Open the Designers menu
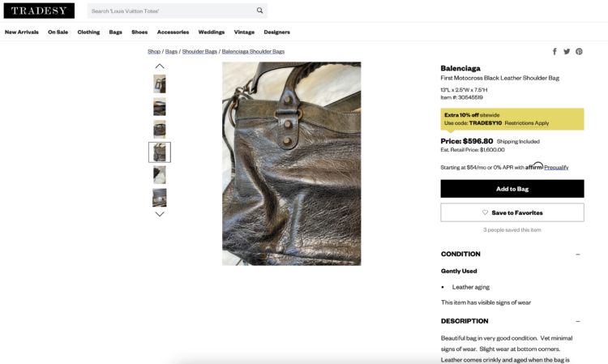This screenshot has width=608, height=364. (276, 32)
